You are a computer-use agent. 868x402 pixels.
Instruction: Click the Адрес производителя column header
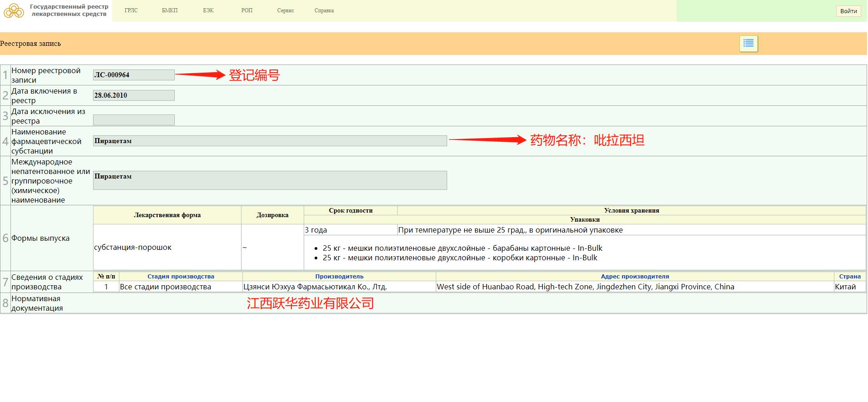(635, 276)
